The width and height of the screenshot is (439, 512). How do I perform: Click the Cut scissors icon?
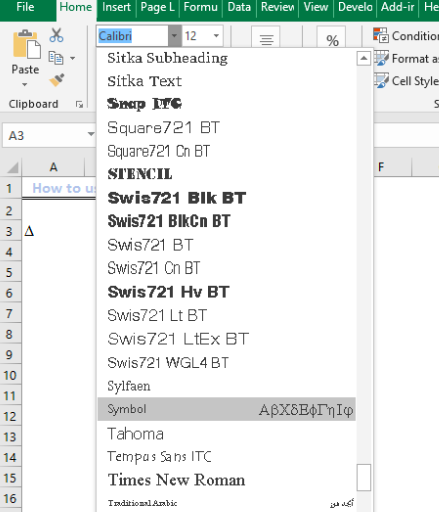56,35
